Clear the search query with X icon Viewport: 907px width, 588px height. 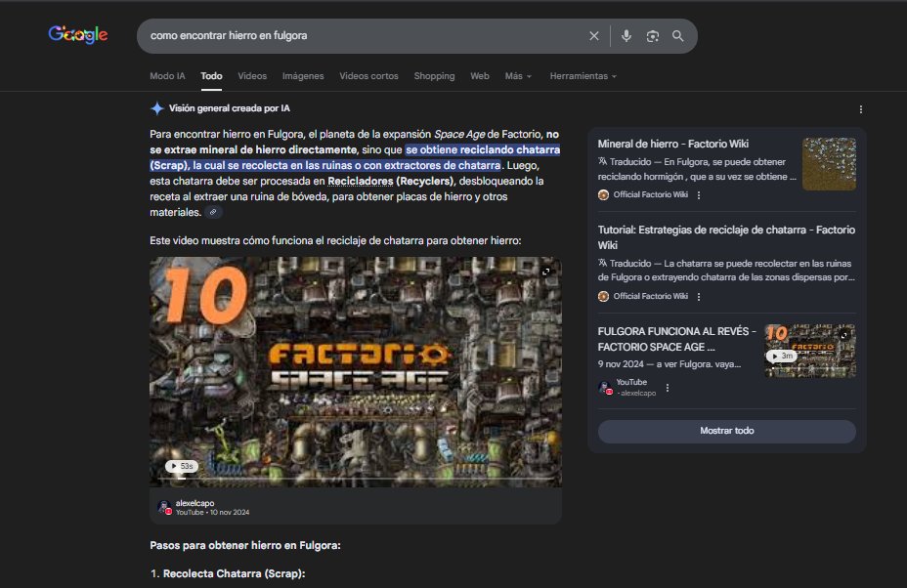tap(593, 36)
